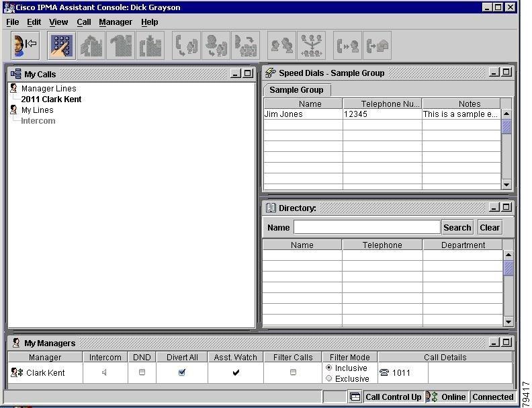Select the Intercom line

(x=38, y=120)
